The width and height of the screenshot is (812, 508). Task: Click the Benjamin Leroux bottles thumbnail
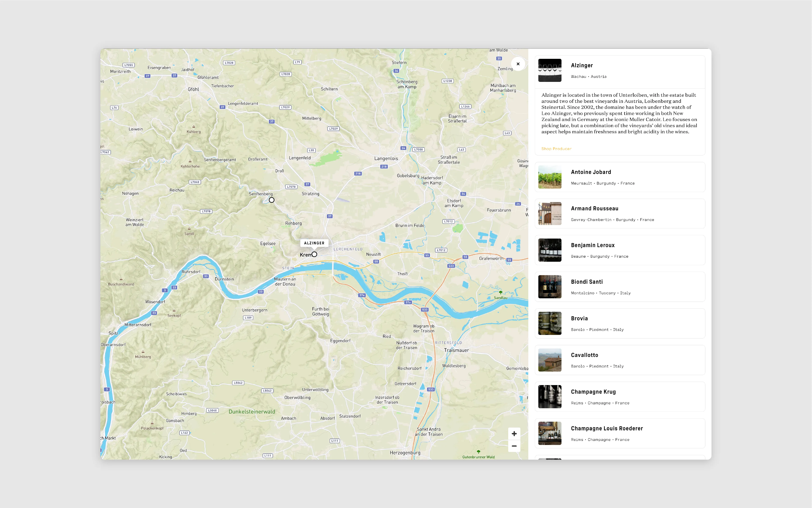point(549,250)
